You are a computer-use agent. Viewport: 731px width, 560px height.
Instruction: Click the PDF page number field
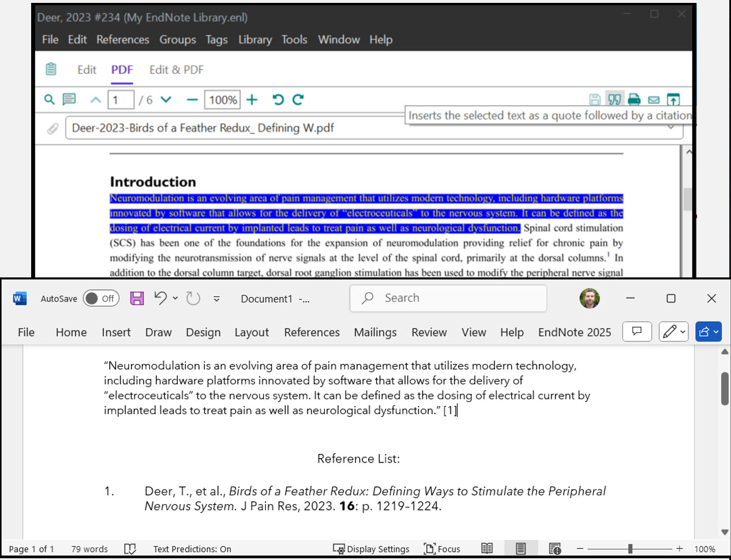[x=121, y=100]
